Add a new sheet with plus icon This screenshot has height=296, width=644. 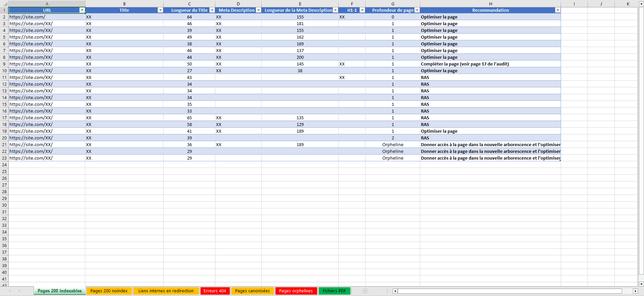(x=365, y=291)
